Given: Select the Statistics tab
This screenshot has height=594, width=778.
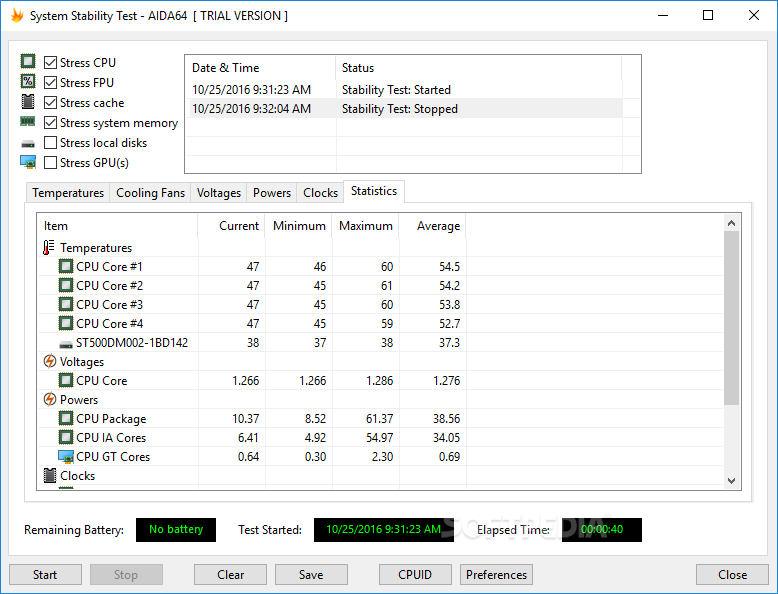Looking at the screenshot, I should pos(374,191).
